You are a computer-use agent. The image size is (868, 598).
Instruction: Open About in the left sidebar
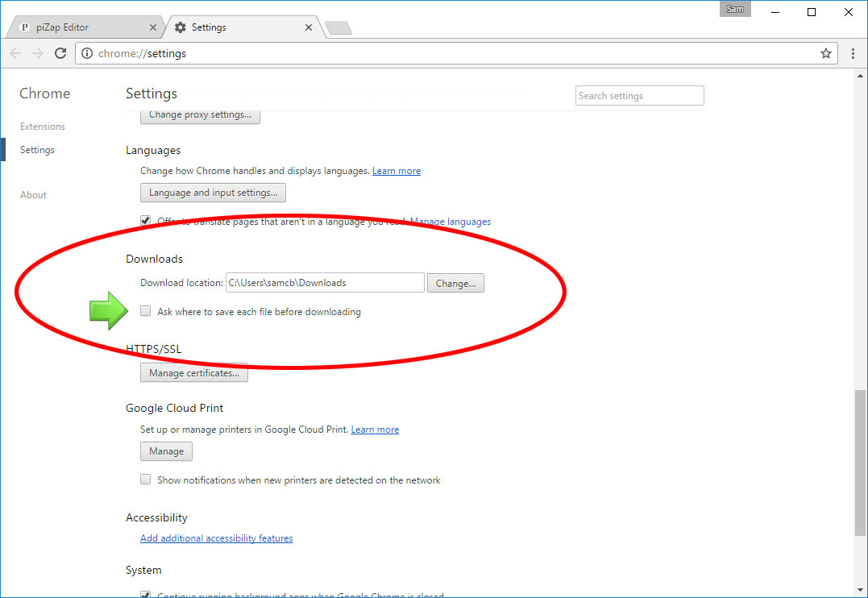click(34, 195)
